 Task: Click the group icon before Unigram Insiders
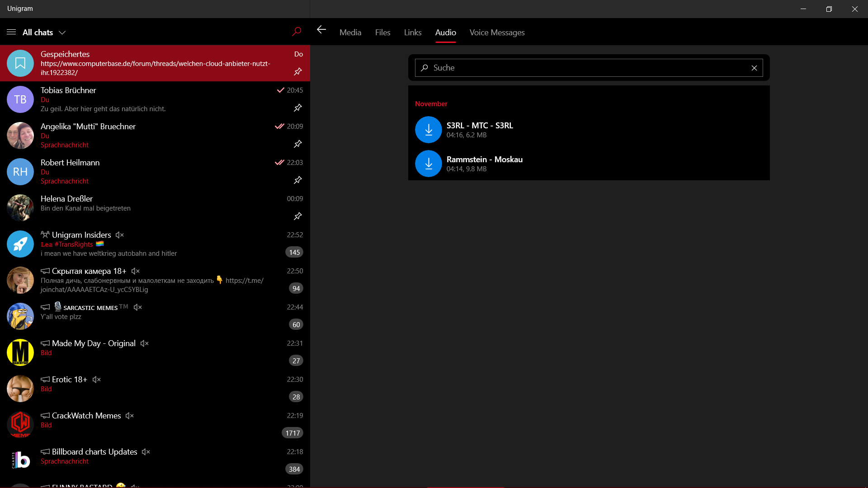tap(45, 235)
